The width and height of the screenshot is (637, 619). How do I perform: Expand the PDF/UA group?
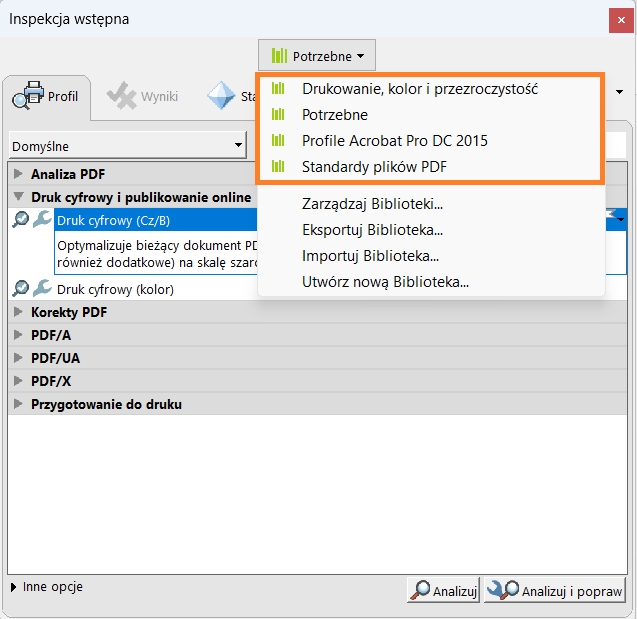pyautogui.click(x=18, y=358)
